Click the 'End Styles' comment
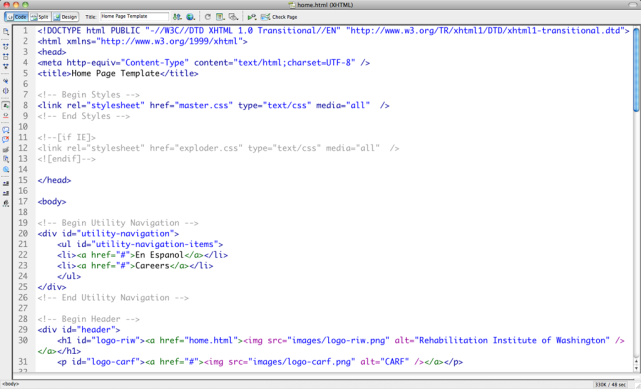641x389 pixels. click(x=83, y=116)
